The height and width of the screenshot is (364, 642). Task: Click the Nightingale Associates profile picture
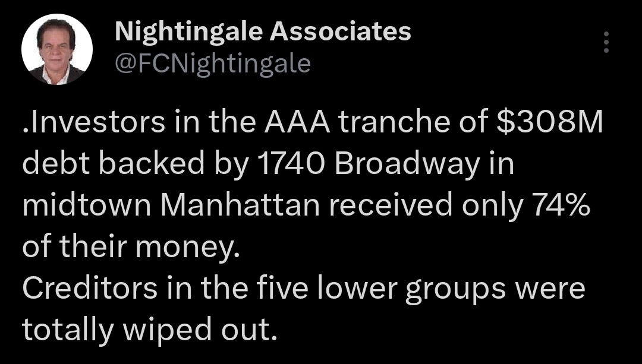tap(57, 50)
